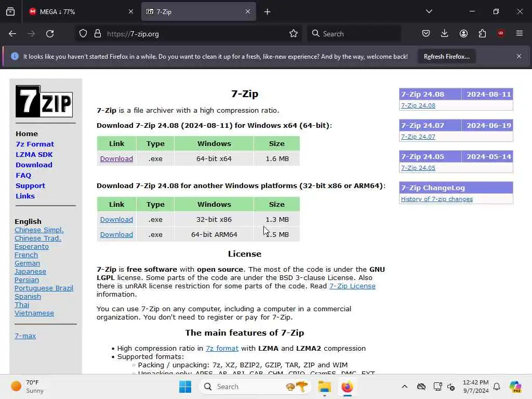
Task: Open the 7-Zip License link
Action: point(352,286)
